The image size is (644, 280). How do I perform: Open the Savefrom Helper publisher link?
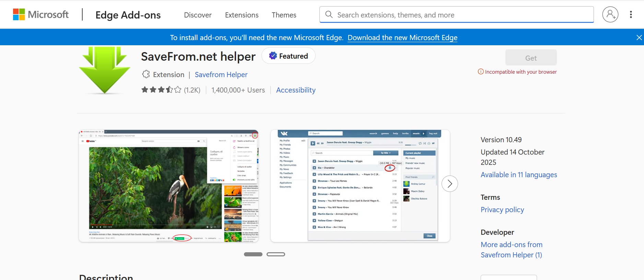[221, 75]
